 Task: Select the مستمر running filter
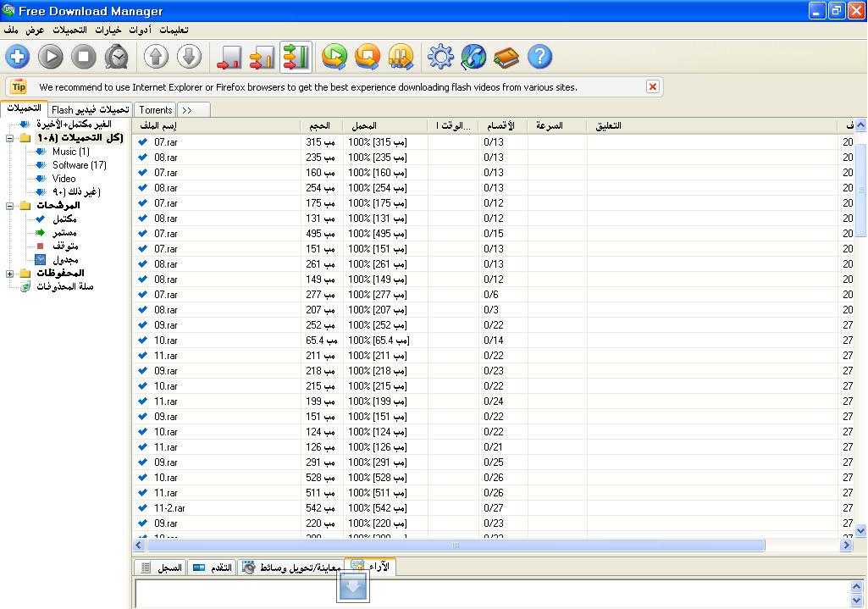(64, 233)
